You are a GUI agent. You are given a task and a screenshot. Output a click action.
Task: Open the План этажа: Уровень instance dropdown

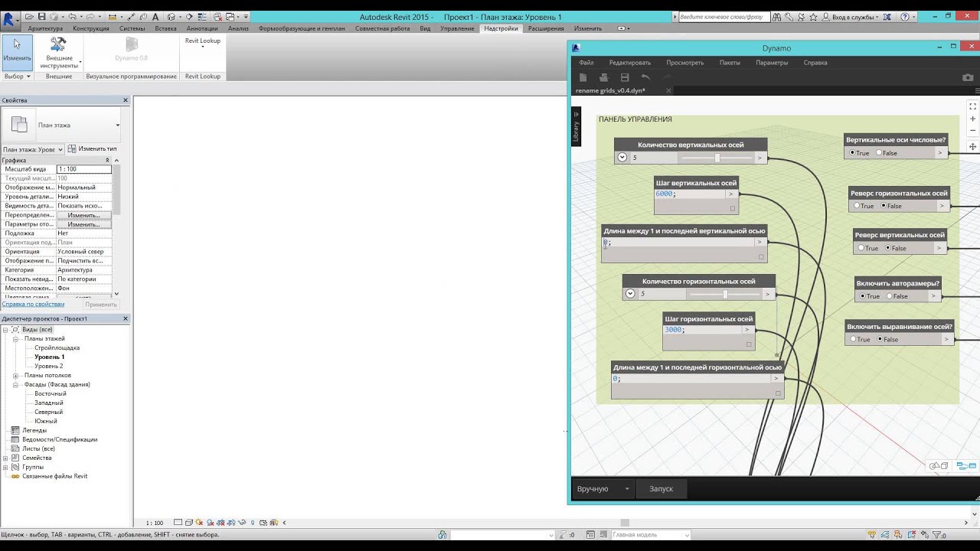point(32,149)
